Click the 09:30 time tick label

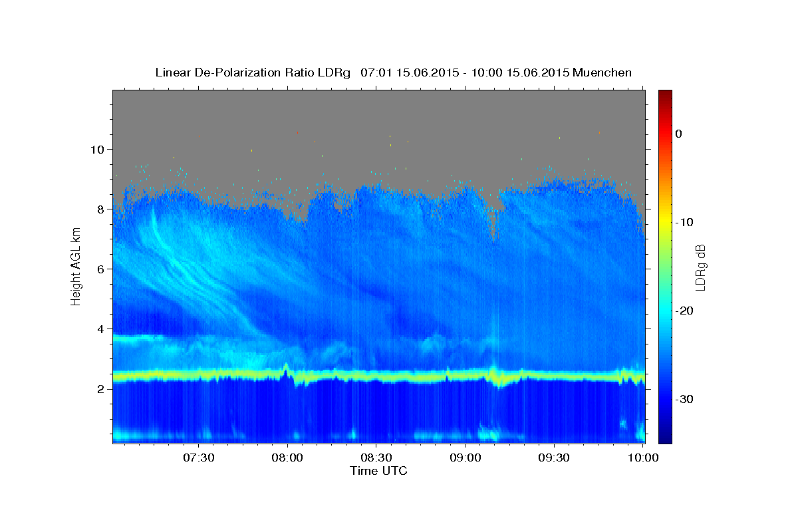click(554, 458)
